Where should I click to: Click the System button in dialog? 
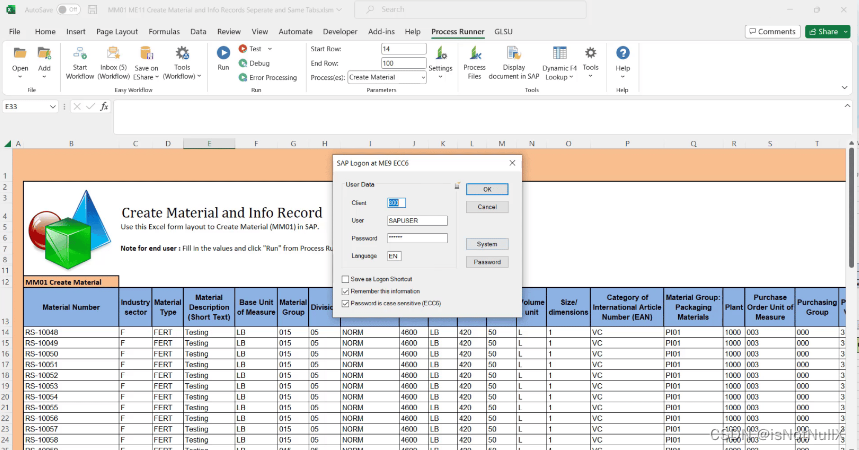pos(487,244)
